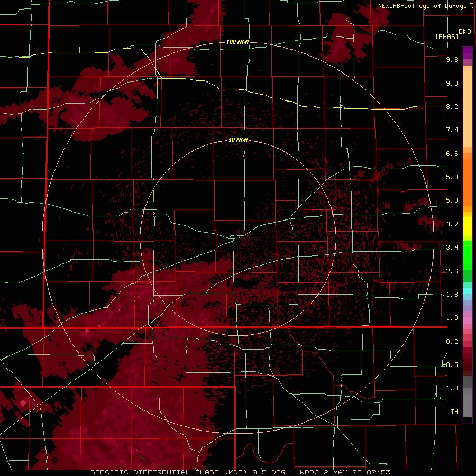The width and height of the screenshot is (476, 476).
Task: Pick the peach segment of the color bar
Action: pyautogui.click(x=467, y=108)
